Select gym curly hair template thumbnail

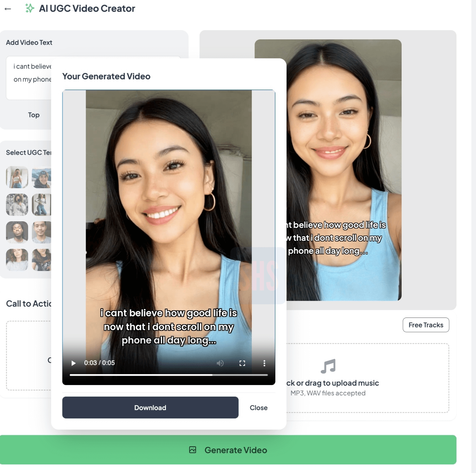coord(17,205)
